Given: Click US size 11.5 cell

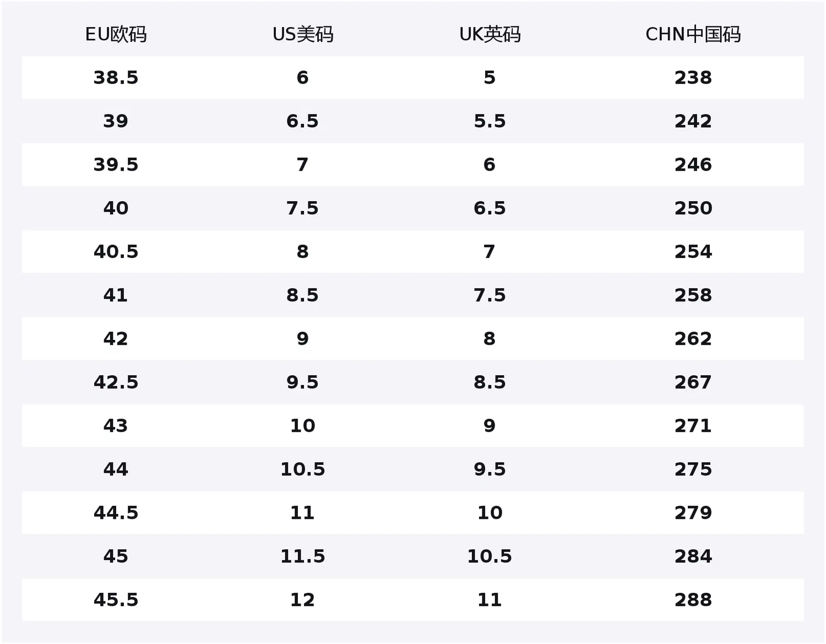Looking at the screenshot, I should click(x=302, y=556).
